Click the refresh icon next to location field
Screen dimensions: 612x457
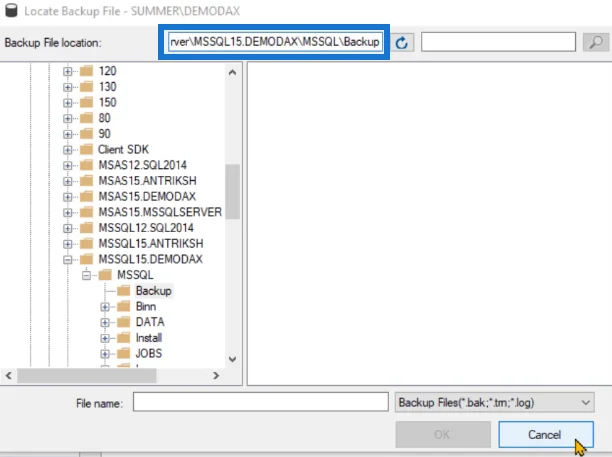pyautogui.click(x=402, y=43)
